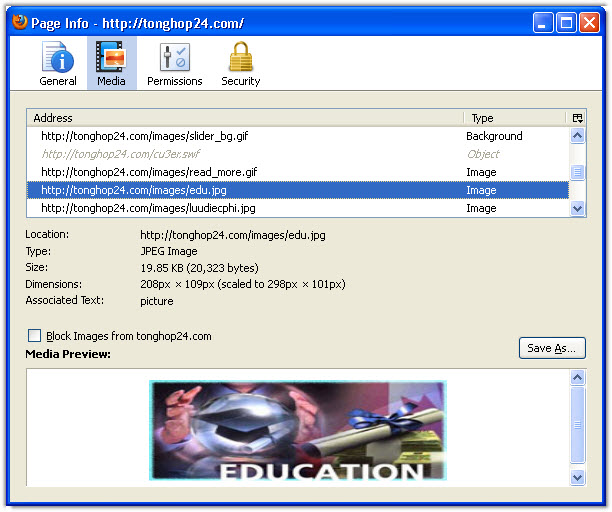
Task: Click the Associated Text value picture
Action: coord(157,301)
